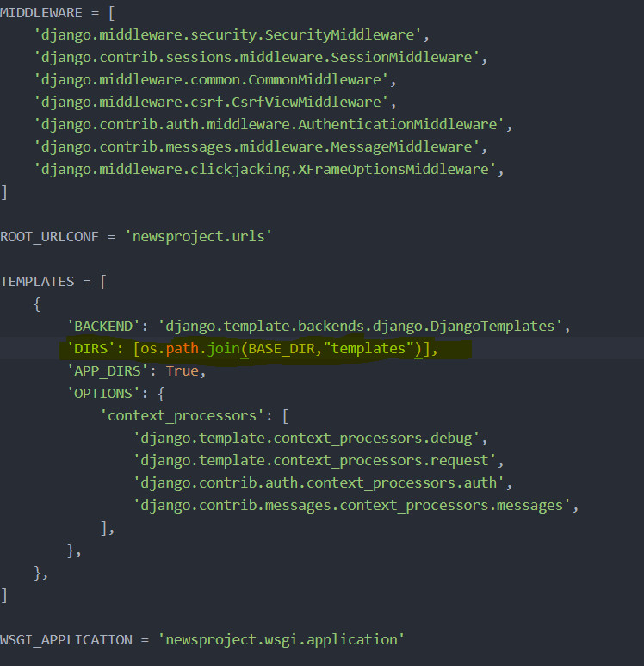
Task: Click the "templates" string argument
Action: point(368,349)
